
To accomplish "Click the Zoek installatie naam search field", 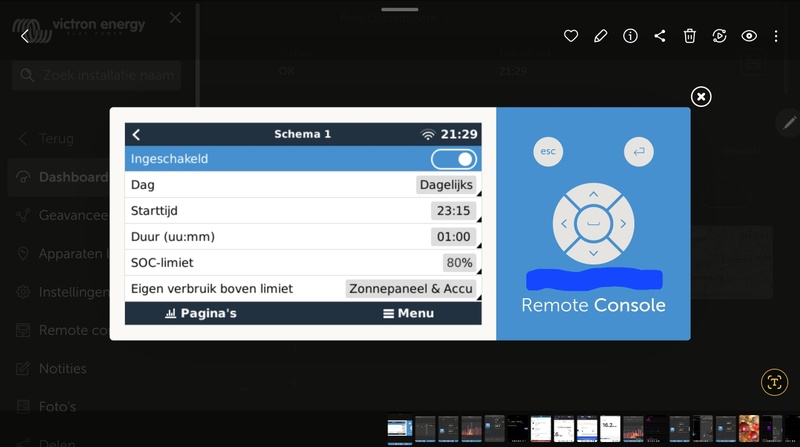I will click(x=96, y=76).
